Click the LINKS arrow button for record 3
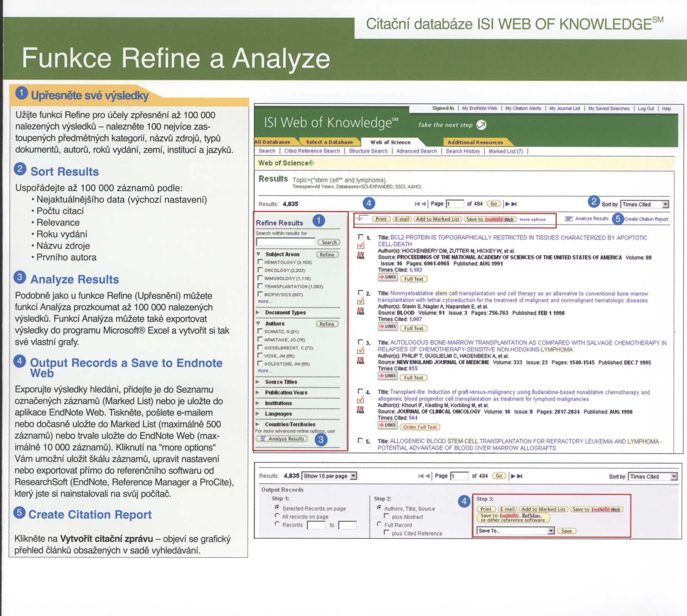The width and height of the screenshot is (687, 616). 387,376
